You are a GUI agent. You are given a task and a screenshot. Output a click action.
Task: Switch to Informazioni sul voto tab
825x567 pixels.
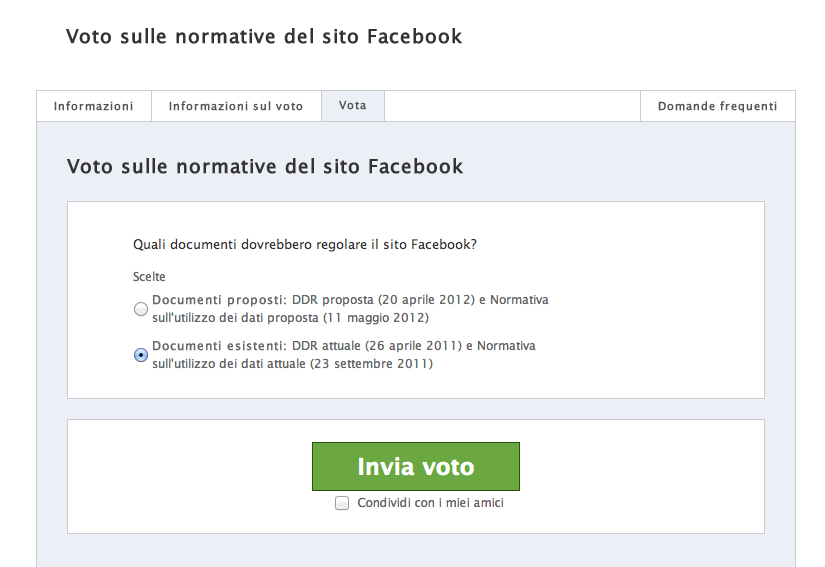tap(236, 106)
